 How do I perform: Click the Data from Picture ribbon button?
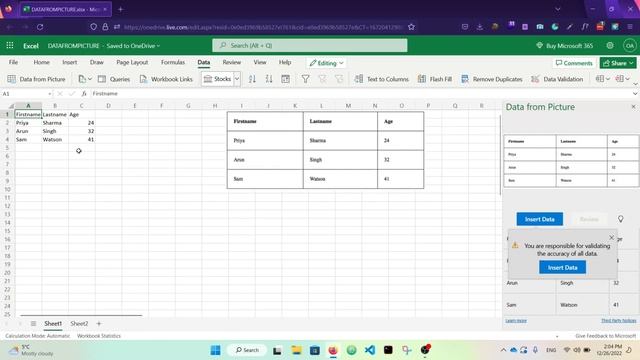37,79
